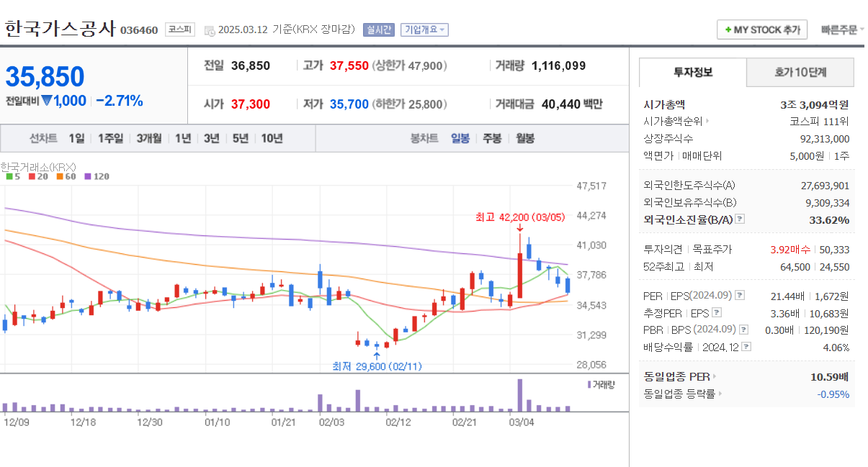Click the 외국인보유주식수 value 9,309,334
This screenshot has height=467, width=868.
(x=828, y=202)
